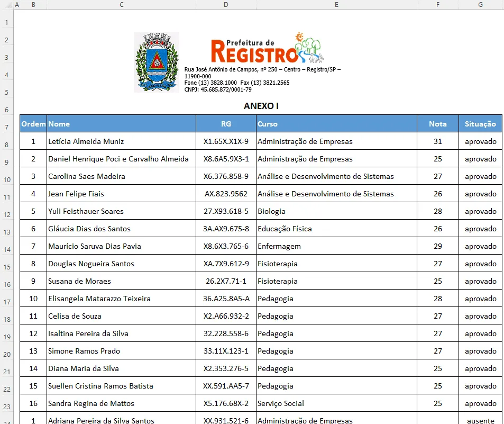Select the municipal coat of arms image
Viewport: 504px width, 424px height.
click(x=157, y=62)
